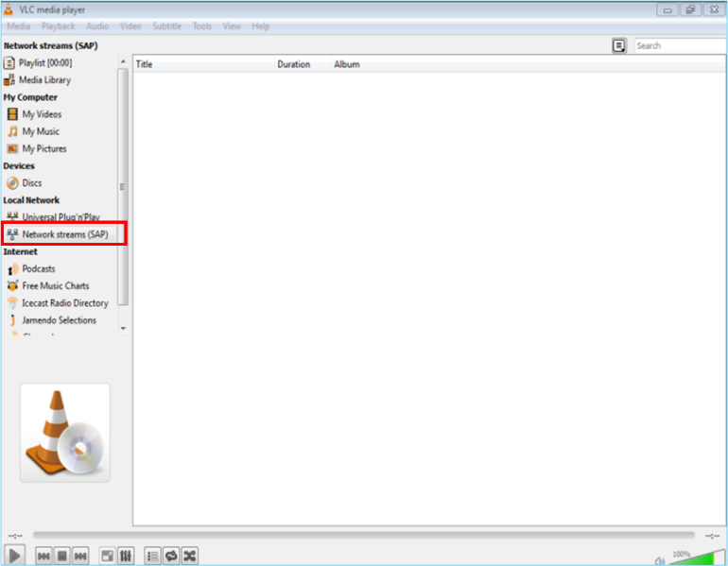
Task: Mute audio using the speaker icon
Action: 659,559
